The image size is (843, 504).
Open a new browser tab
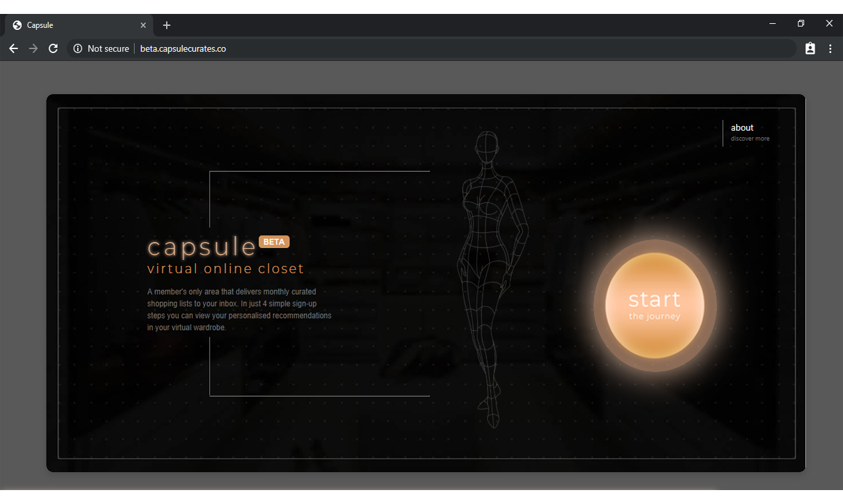tap(166, 25)
